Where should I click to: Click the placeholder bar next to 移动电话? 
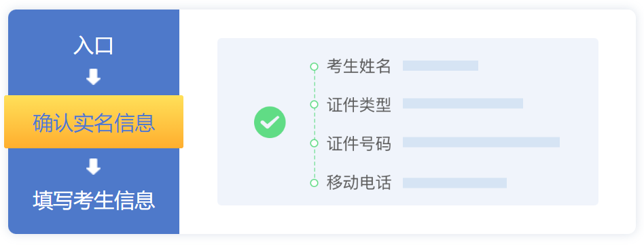pyautogui.click(x=454, y=183)
